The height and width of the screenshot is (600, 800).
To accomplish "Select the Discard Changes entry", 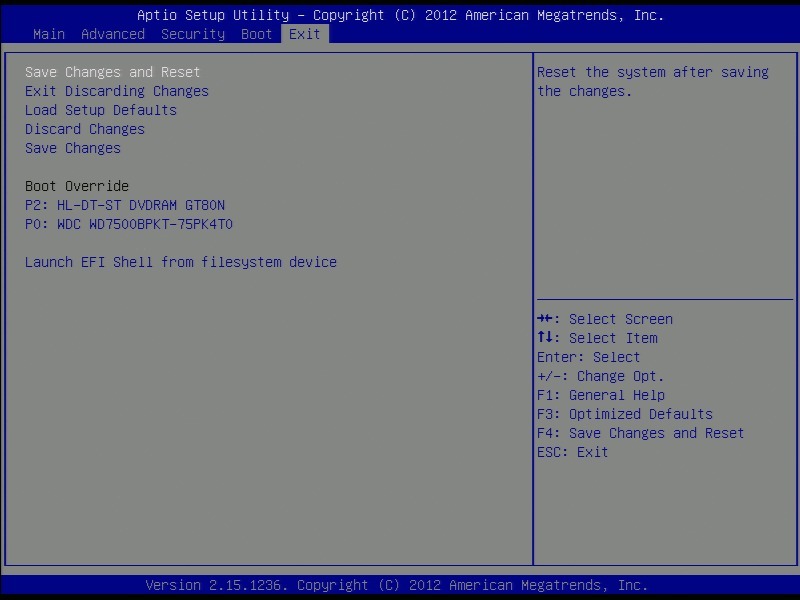I will 85,129.
